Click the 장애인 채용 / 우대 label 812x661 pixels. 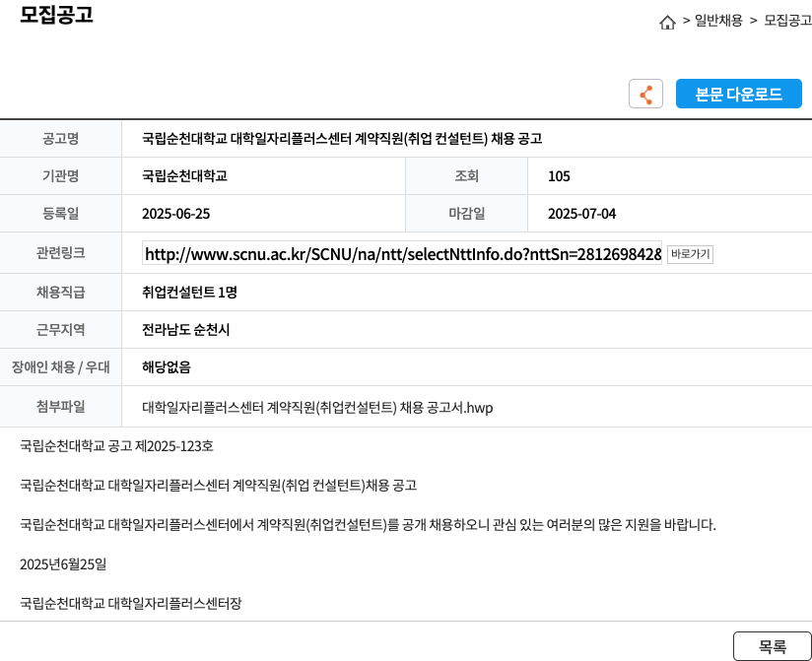point(60,367)
